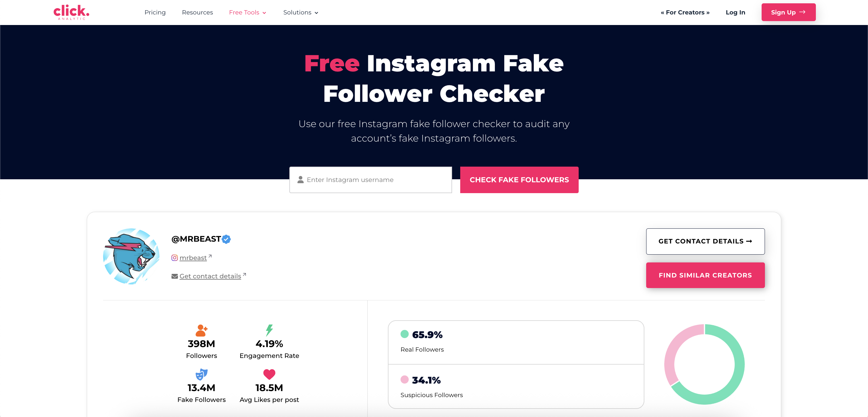Click the green lightning Engagement Rate icon
Screen dimensions: 868x417
[269, 330]
